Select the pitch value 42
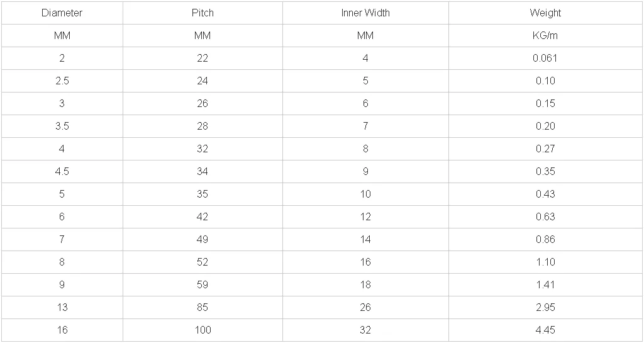 (x=202, y=216)
